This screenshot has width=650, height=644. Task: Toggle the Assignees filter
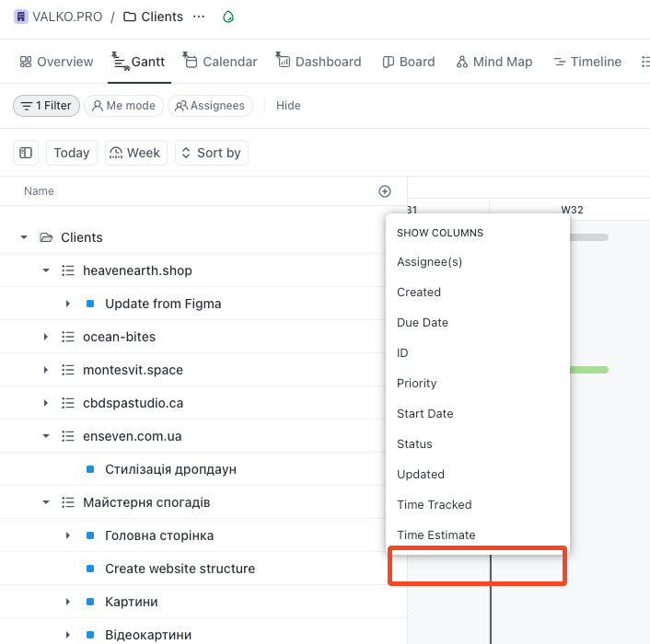(x=210, y=106)
